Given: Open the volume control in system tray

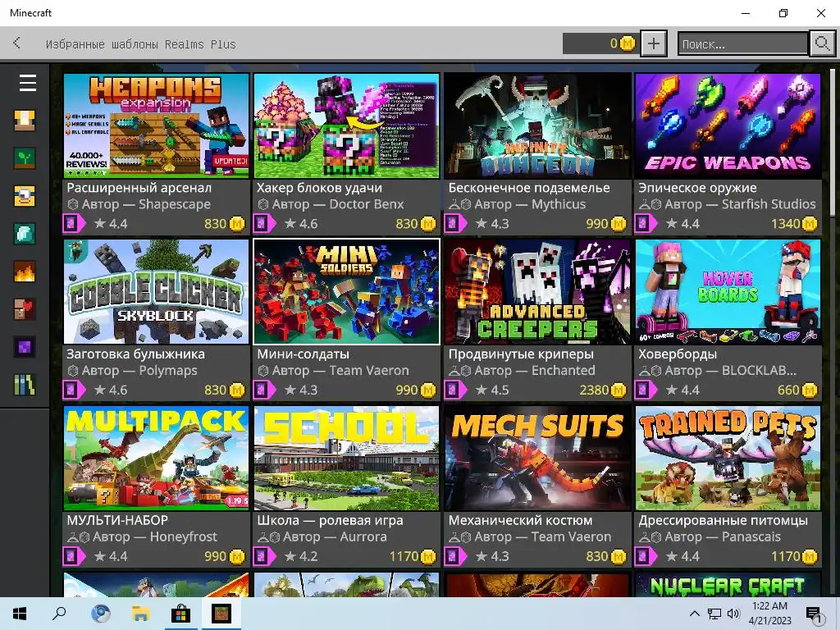Looking at the screenshot, I should pyautogui.click(x=733, y=614).
